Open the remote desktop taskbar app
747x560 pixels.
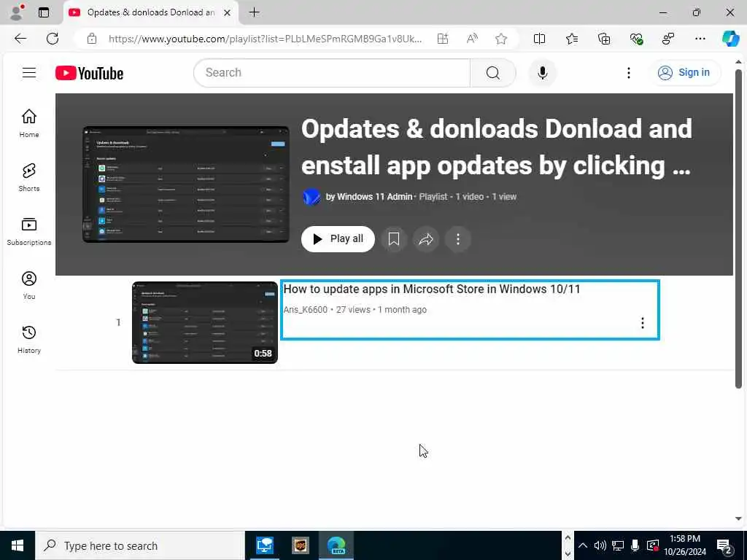[264, 545]
